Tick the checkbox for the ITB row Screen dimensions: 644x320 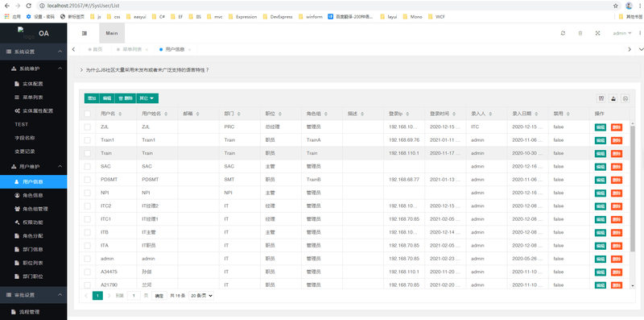[x=87, y=232]
